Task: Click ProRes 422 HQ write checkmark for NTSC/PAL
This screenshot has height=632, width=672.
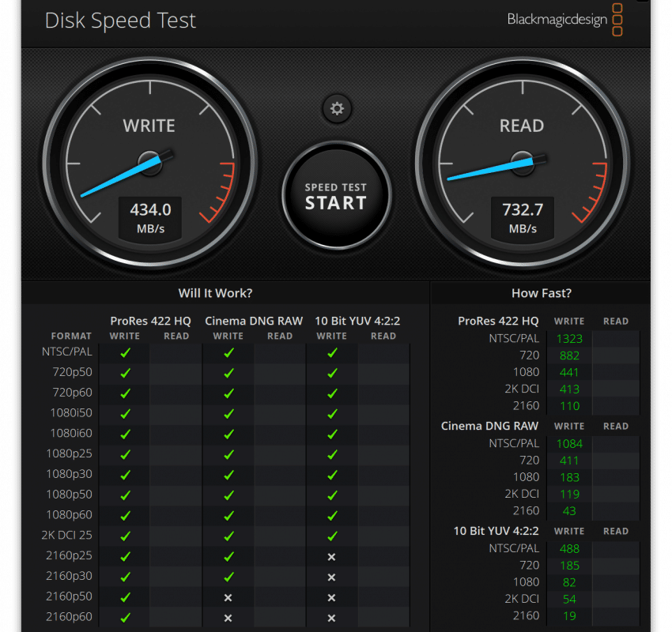Action: [125, 353]
